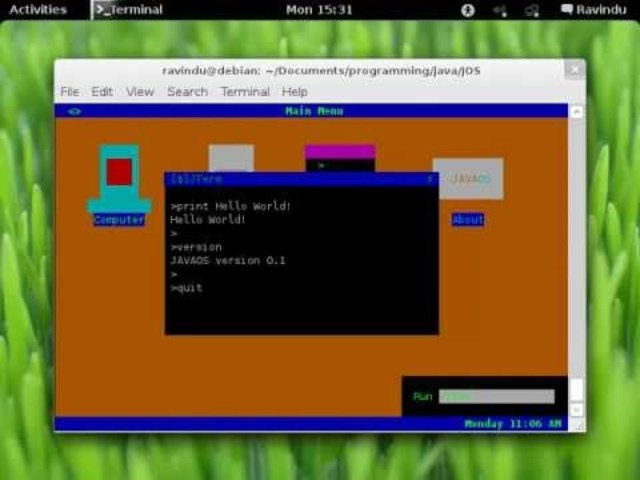The height and width of the screenshot is (480, 640).
Task: Click the 'print Hello World!' line
Action: point(231,206)
